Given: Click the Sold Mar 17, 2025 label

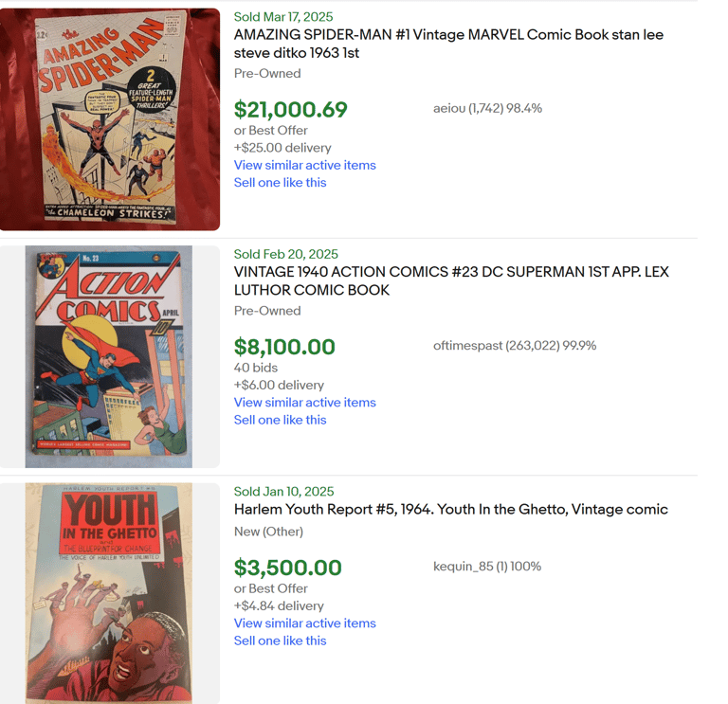Looking at the screenshot, I should click(282, 17).
